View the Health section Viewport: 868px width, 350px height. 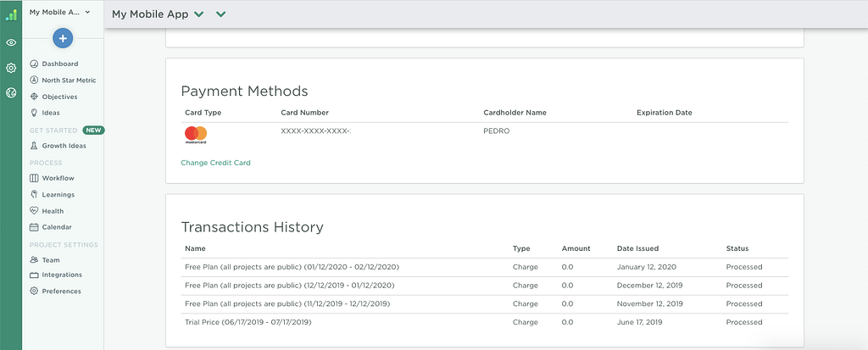click(53, 211)
